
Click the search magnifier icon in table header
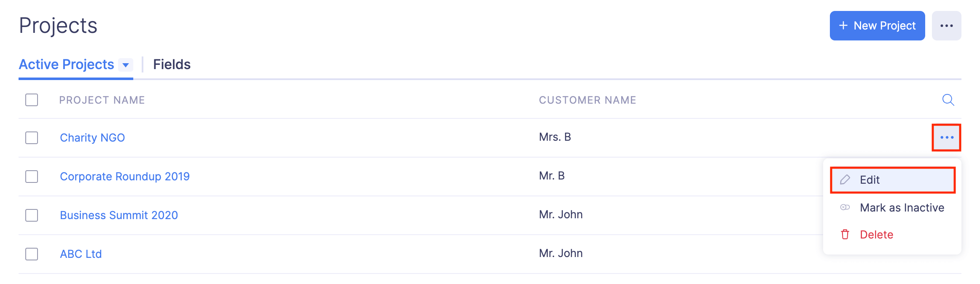click(948, 100)
